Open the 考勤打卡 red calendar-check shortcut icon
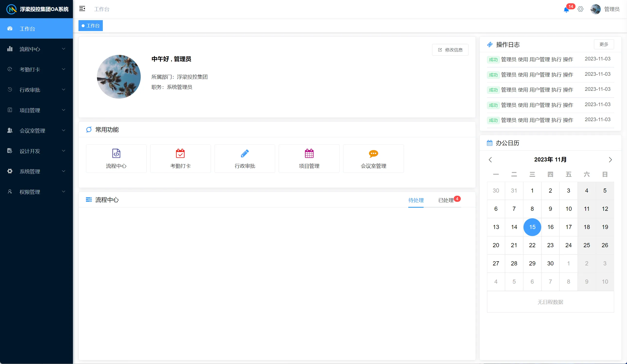Image resolution: width=627 pixels, height=364 pixels. click(180, 153)
